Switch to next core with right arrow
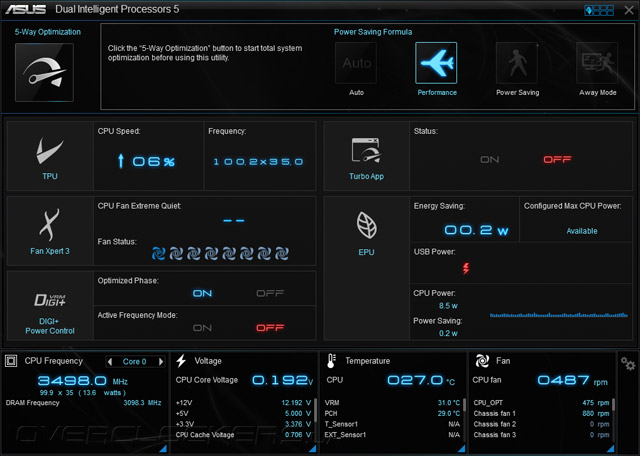 (x=161, y=361)
